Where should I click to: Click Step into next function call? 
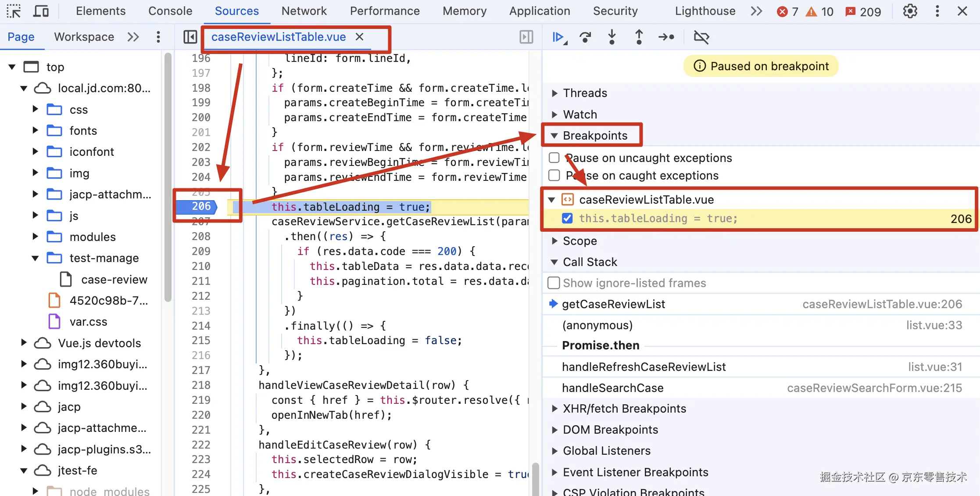click(612, 37)
